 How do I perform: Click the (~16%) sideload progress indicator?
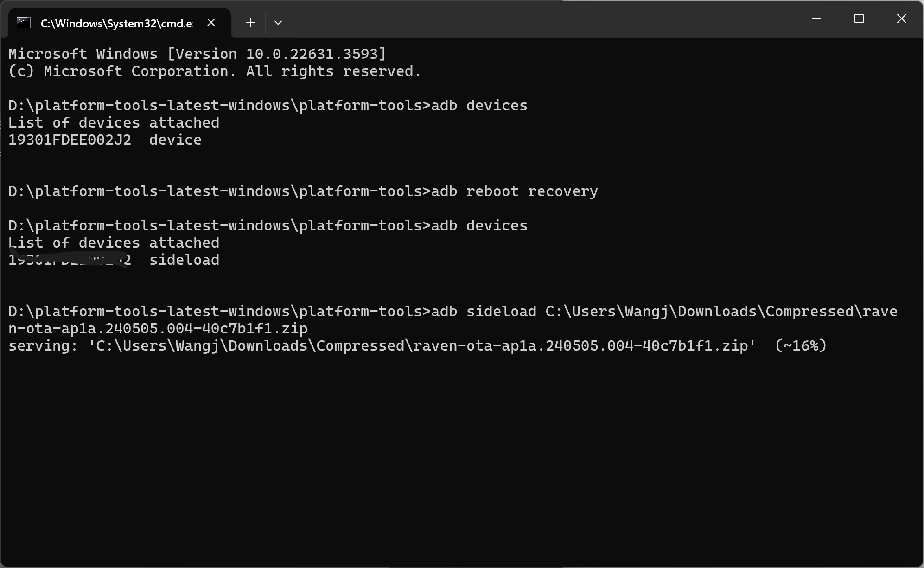[x=801, y=346]
